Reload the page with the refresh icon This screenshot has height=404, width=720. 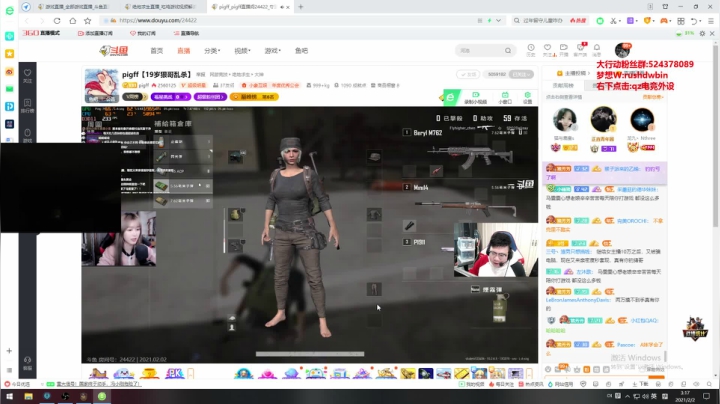coord(57,21)
